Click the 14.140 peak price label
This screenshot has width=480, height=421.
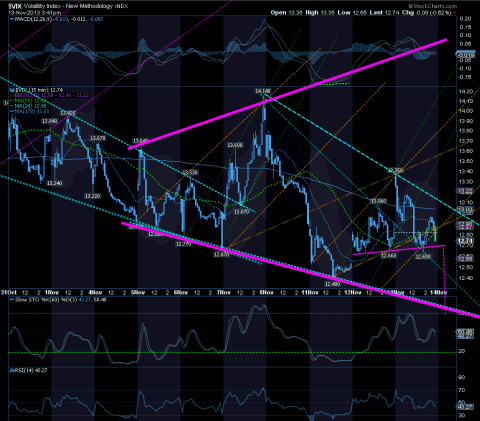[x=263, y=91]
